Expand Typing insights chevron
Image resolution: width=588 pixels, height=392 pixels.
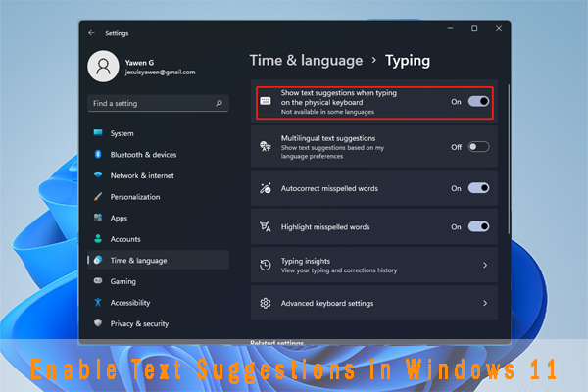(x=485, y=266)
